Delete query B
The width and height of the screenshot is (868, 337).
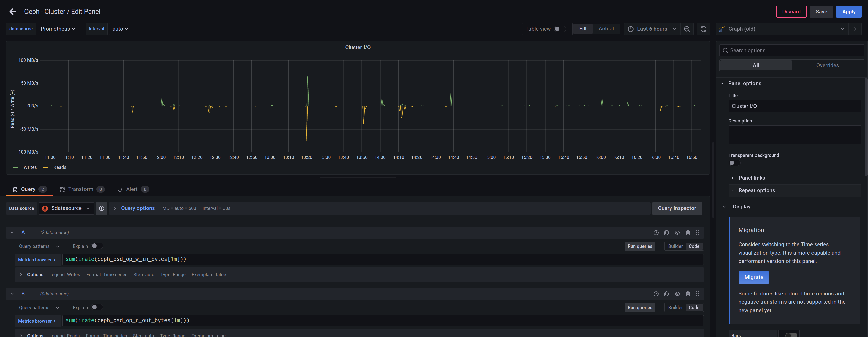[688, 294]
